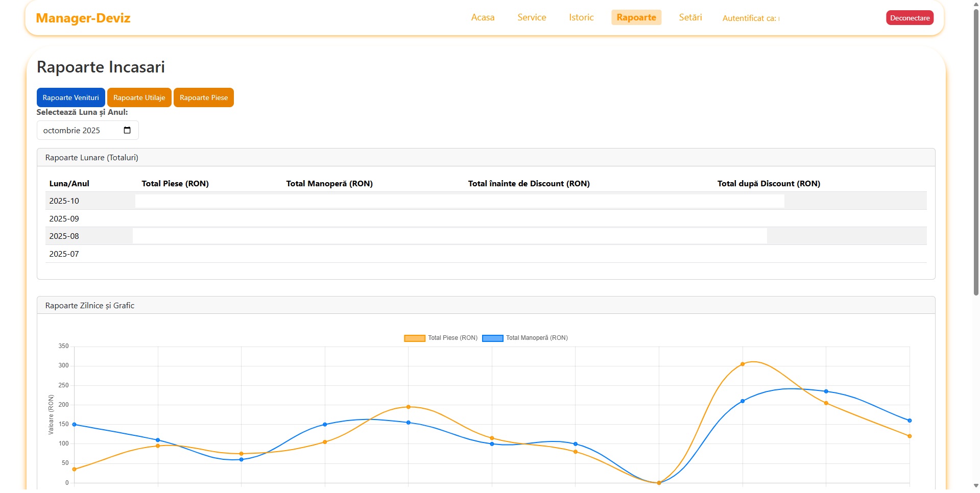Viewport: 980px width, 493px height.
Task: Open the calendar picker icon in month field
Action: coord(127,130)
